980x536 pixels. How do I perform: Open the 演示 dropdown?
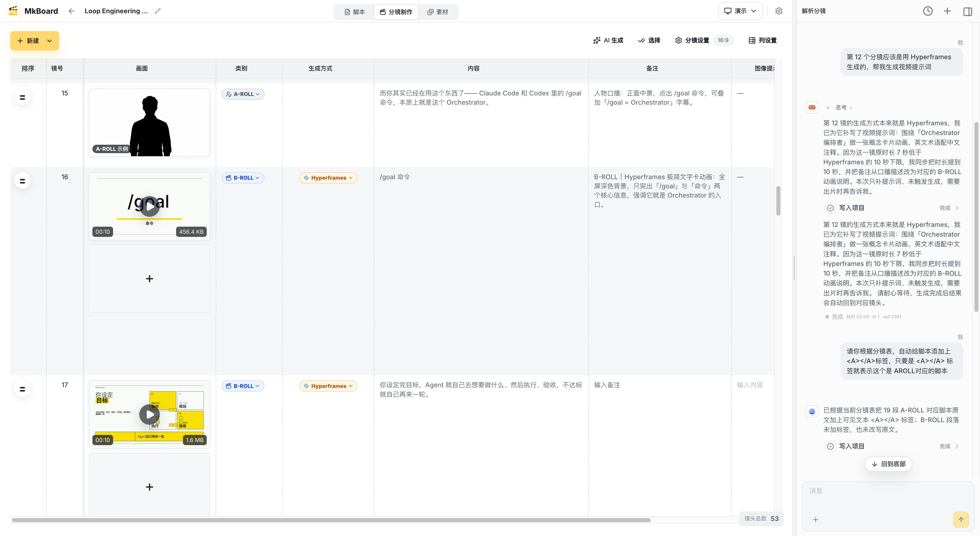[740, 11]
